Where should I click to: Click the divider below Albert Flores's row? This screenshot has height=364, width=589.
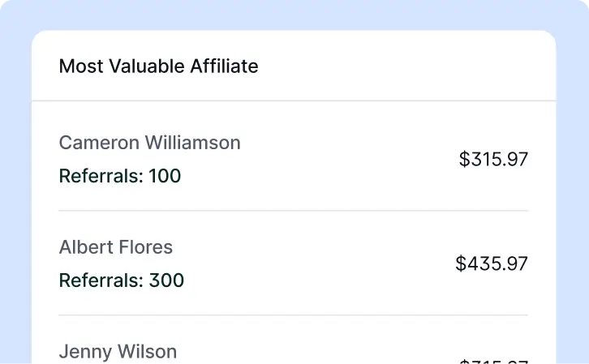coord(293,315)
